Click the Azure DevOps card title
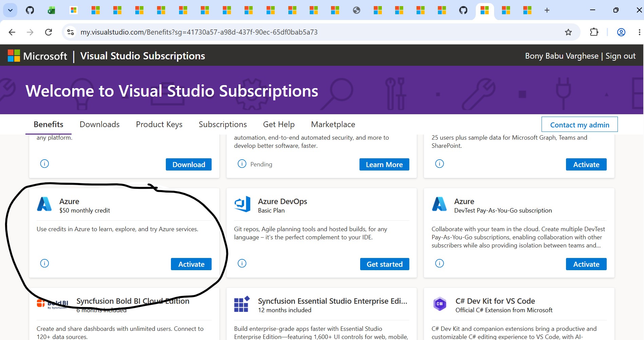Screen dimensions: 644x340 pyautogui.click(x=282, y=201)
